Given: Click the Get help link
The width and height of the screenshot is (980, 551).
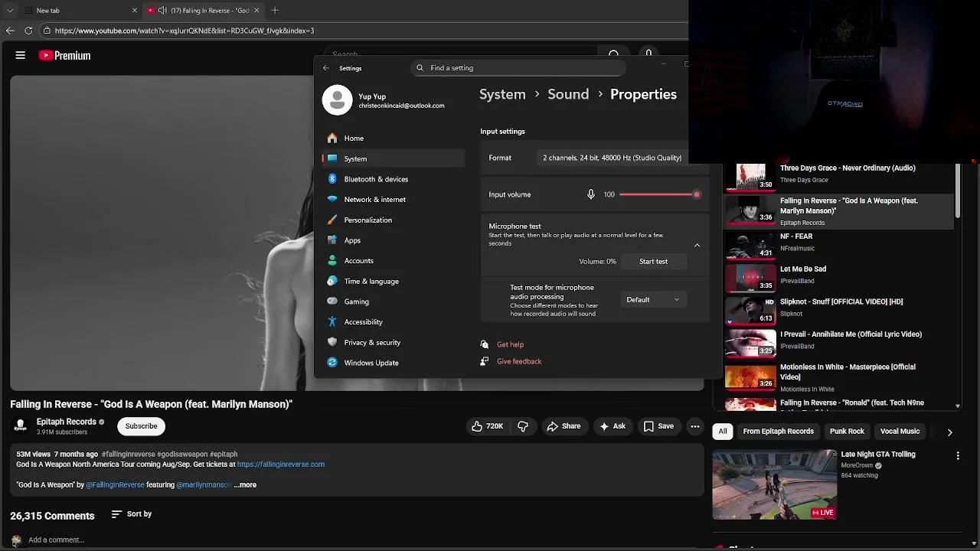Looking at the screenshot, I should coord(510,344).
